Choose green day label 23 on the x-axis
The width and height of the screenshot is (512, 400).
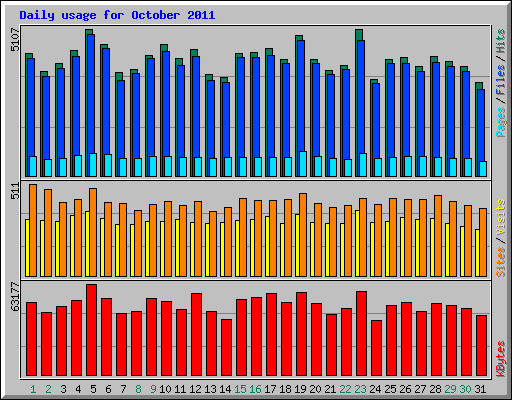click(x=360, y=389)
